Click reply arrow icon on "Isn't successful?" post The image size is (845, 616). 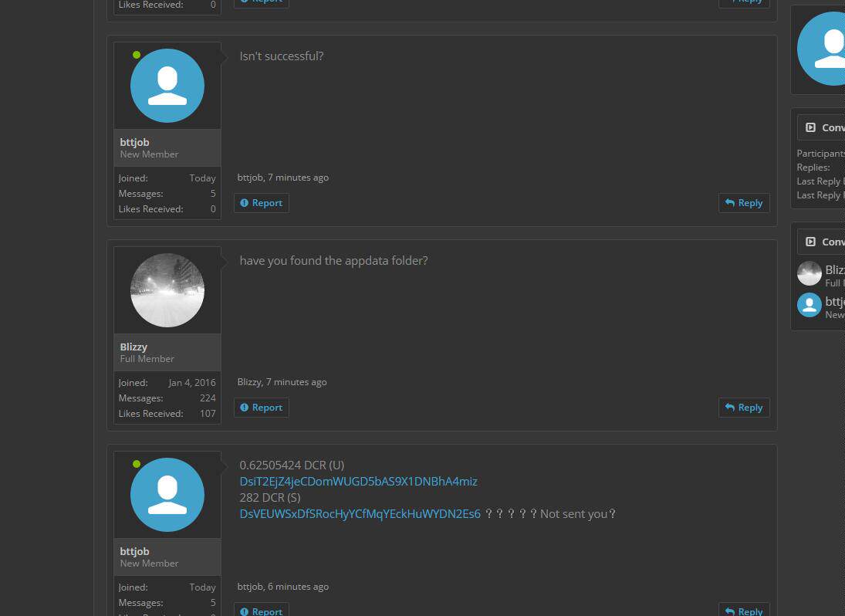tap(730, 202)
